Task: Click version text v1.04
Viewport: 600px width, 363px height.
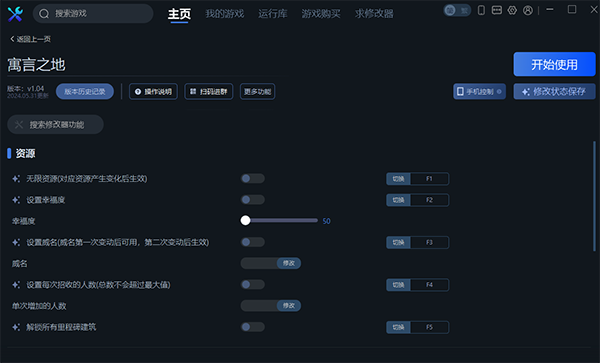Action: [36, 88]
